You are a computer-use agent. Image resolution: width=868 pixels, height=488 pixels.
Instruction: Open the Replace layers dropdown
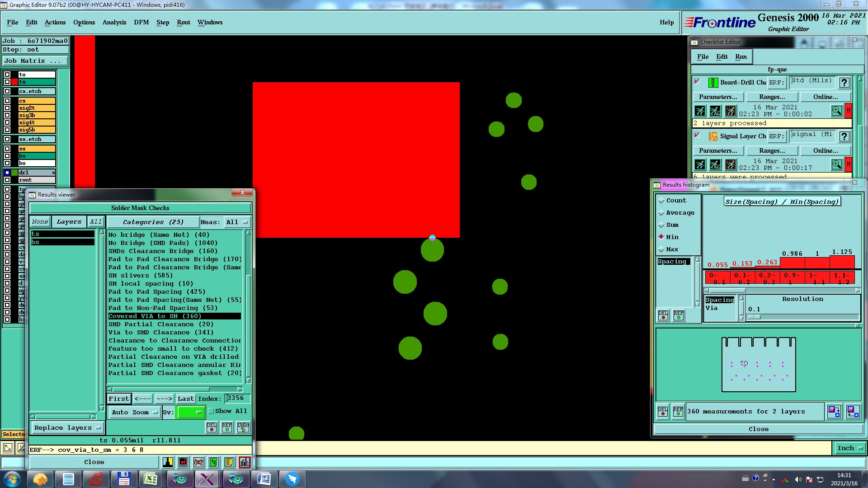[x=67, y=428]
